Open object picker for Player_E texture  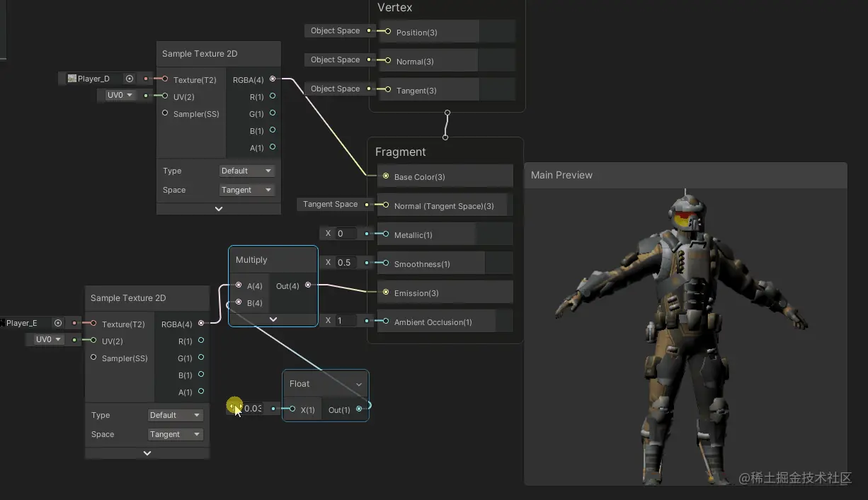(58, 323)
